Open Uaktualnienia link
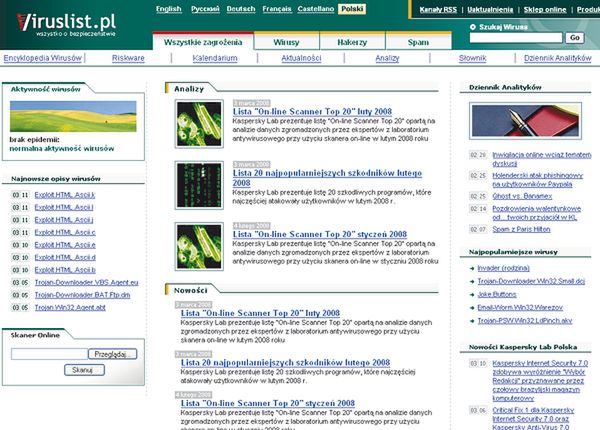 tap(490, 10)
